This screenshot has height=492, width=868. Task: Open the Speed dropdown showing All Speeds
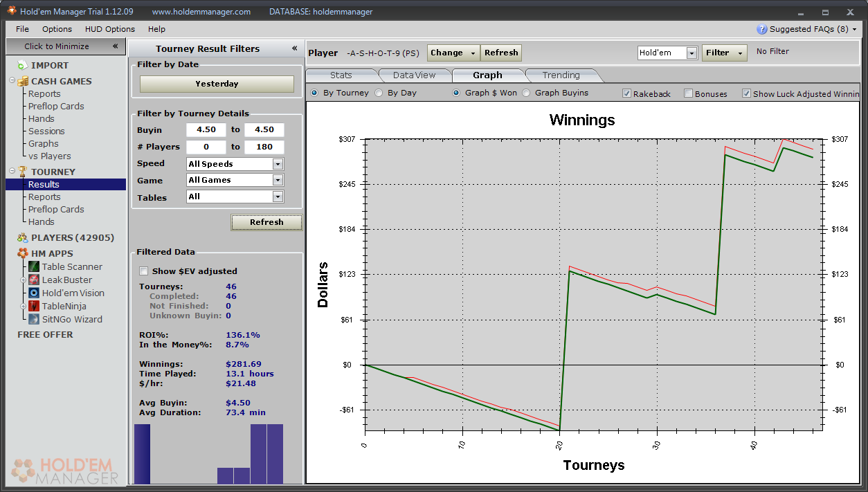278,164
